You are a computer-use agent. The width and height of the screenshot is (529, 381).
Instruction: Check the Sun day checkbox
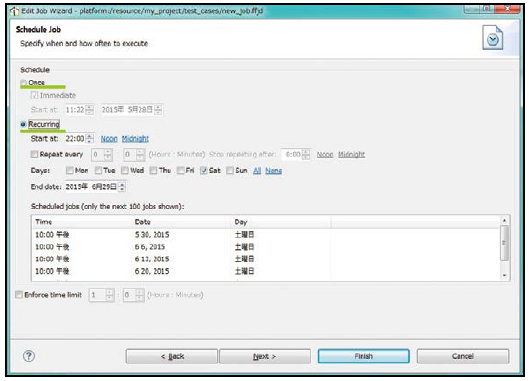(230, 170)
